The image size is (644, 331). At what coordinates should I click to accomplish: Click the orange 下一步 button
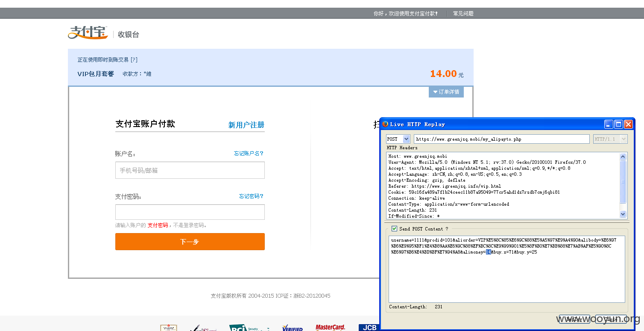190,242
